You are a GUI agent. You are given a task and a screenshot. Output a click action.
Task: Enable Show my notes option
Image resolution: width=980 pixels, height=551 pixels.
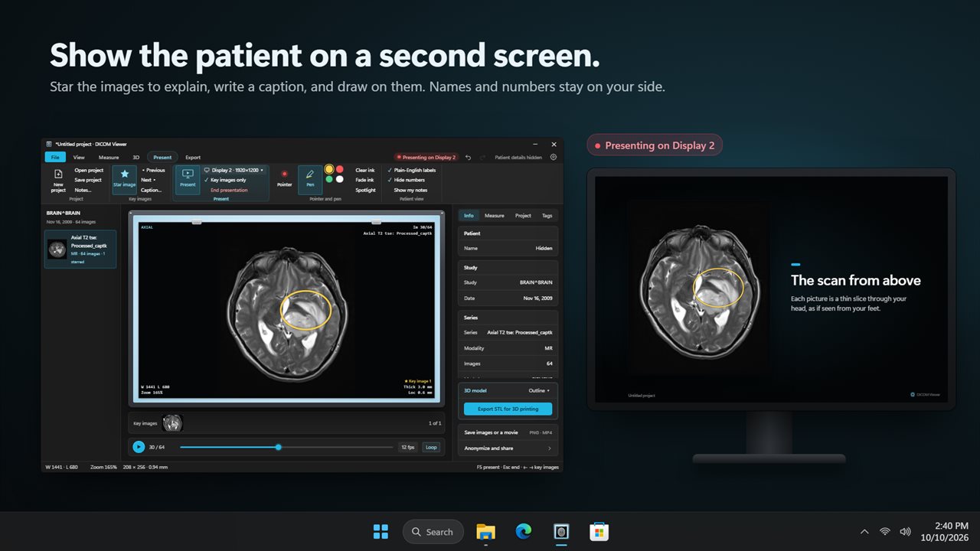point(410,190)
